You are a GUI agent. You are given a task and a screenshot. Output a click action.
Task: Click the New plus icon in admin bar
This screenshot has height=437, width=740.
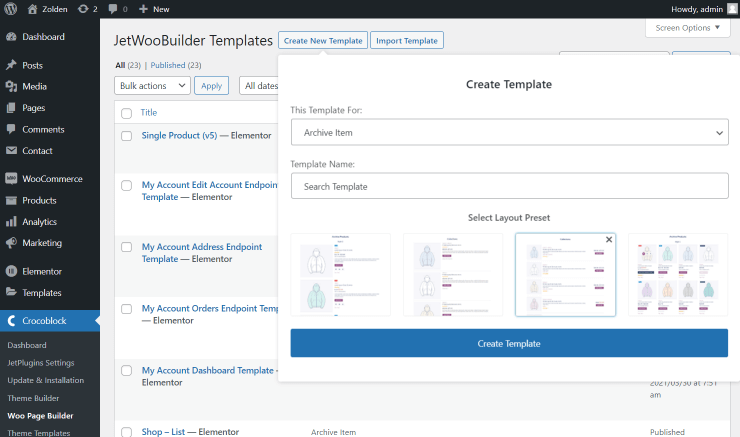click(x=143, y=9)
